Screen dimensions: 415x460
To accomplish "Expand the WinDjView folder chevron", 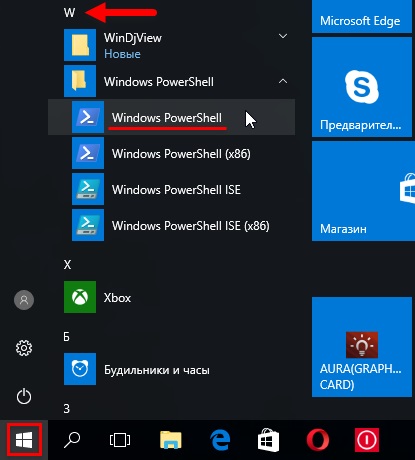I will [283, 36].
